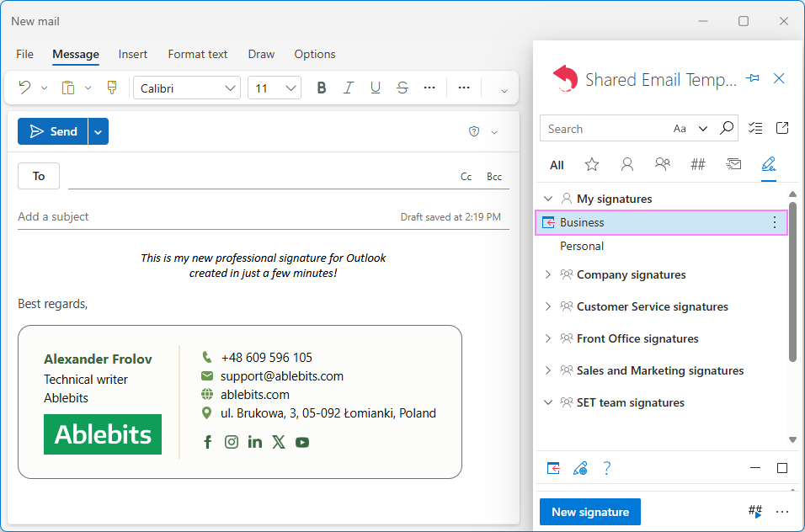
Task: Open Shared Email Templates in a separate window
Action: [782, 127]
